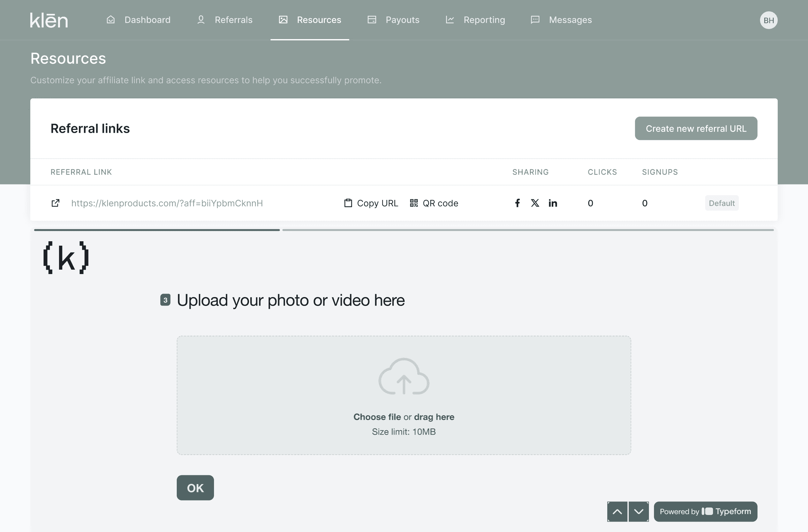The width and height of the screenshot is (808, 532).
Task: Click the cloud upload icon
Action: tap(404, 376)
